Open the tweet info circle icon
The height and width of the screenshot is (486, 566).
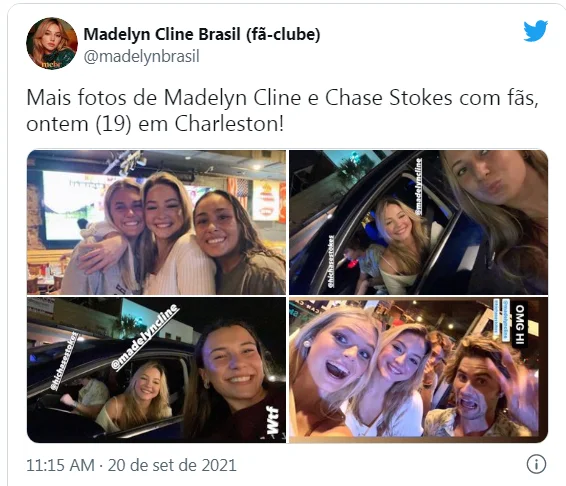click(536, 464)
